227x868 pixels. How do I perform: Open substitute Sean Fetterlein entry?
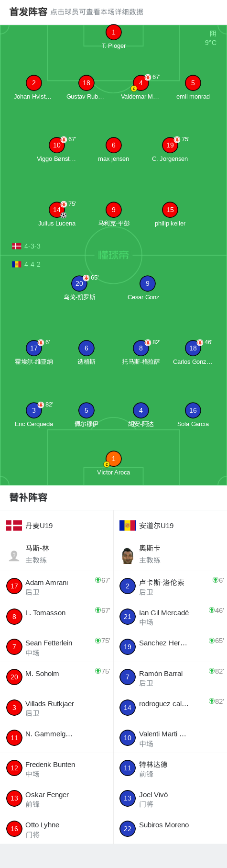pyautogui.click(x=57, y=647)
